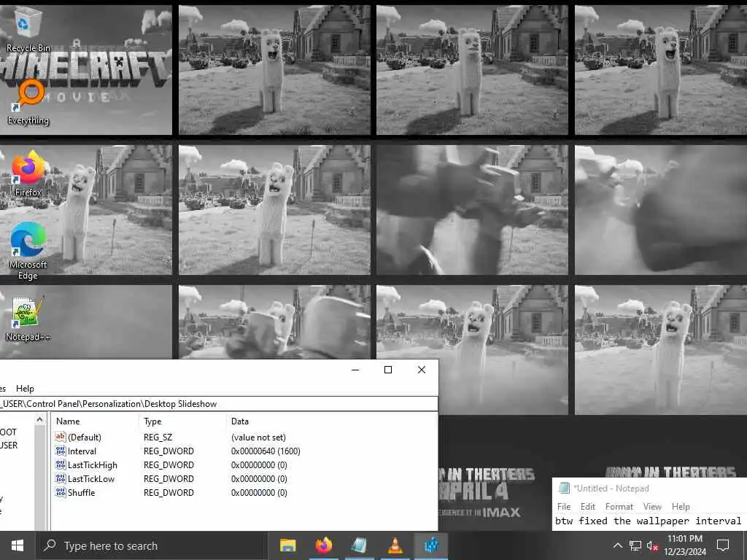Screen dimensions: 747x560
Task: Click the Registry Editor address bar path
Action: (219, 404)
